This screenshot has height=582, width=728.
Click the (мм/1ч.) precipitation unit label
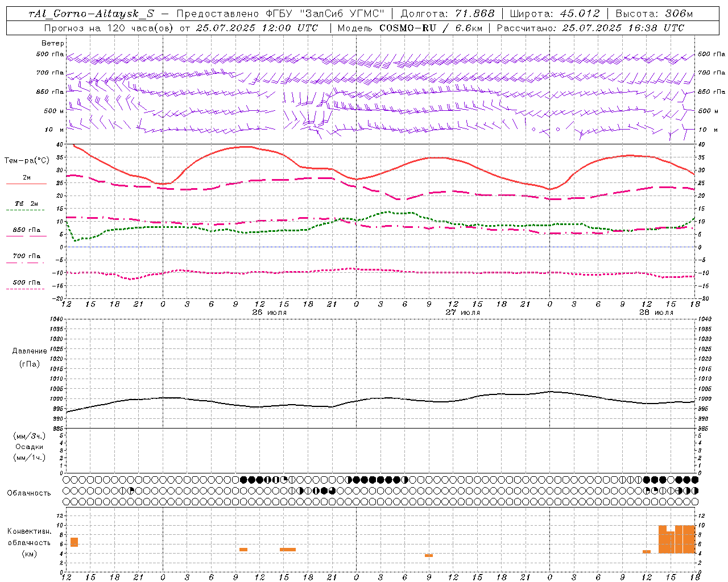point(30,458)
